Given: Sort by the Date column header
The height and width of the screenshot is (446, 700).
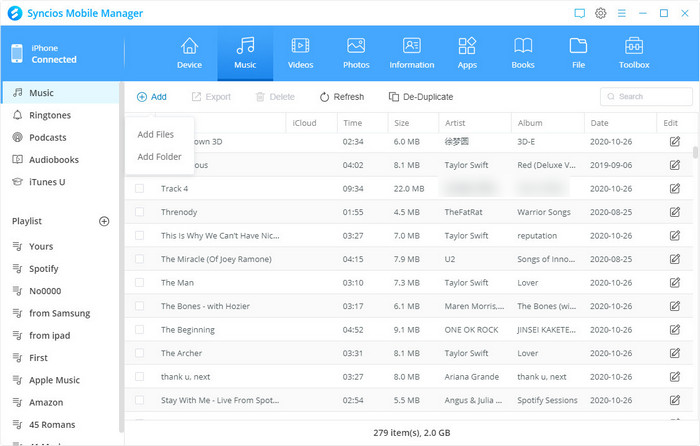Looking at the screenshot, I should click(x=620, y=123).
